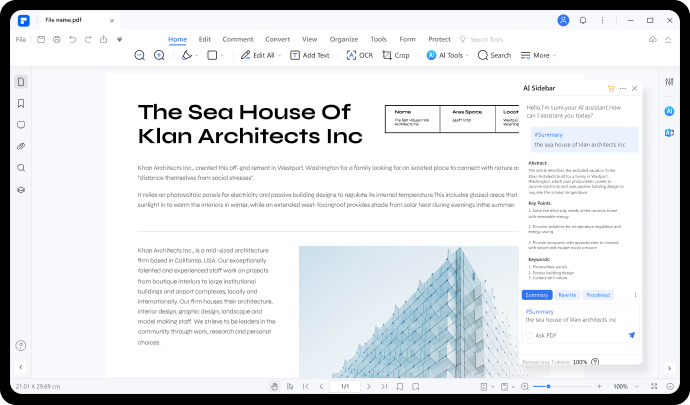
Task: Enter full screen mode
Action: click(x=654, y=386)
